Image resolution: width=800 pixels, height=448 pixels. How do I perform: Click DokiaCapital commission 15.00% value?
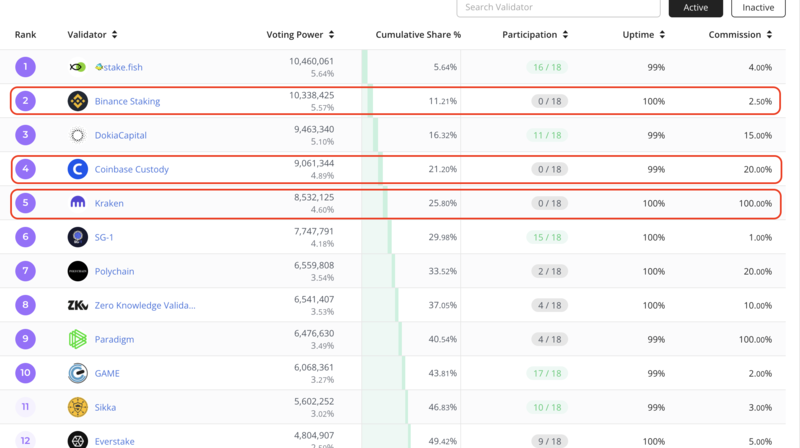[758, 135]
